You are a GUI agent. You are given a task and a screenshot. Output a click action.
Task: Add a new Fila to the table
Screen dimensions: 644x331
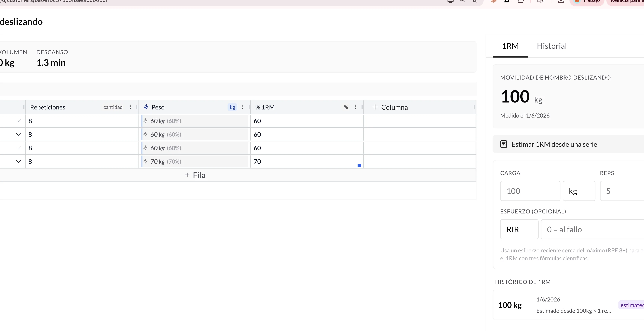pyautogui.click(x=195, y=175)
